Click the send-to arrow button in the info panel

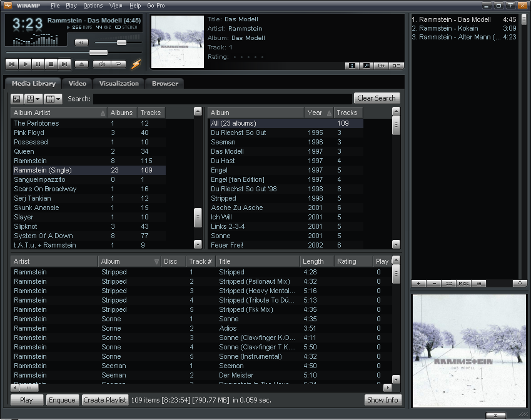click(382, 66)
